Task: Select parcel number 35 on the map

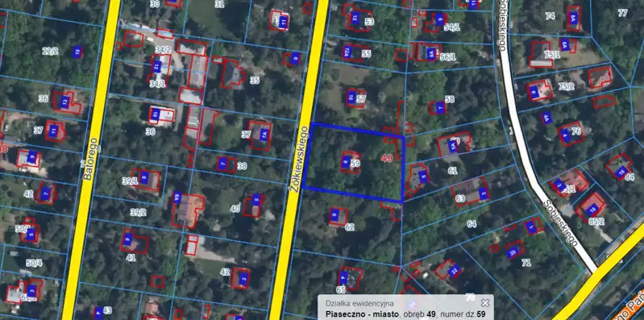Action: (255, 81)
